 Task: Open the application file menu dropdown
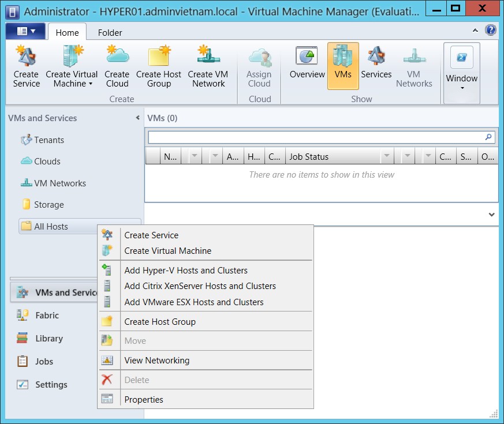click(26, 31)
